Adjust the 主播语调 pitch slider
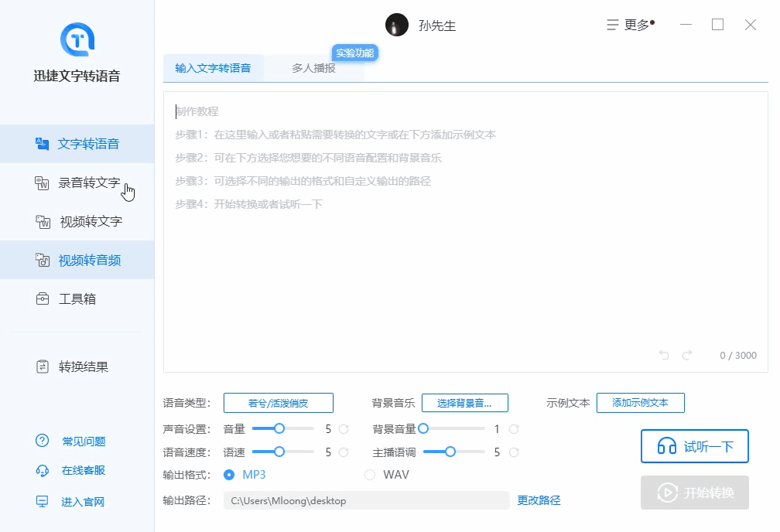The image size is (780, 532). (x=453, y=452)
